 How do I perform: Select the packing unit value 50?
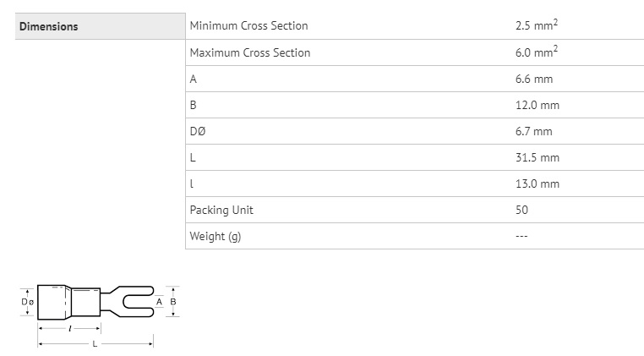pos(521,210)
